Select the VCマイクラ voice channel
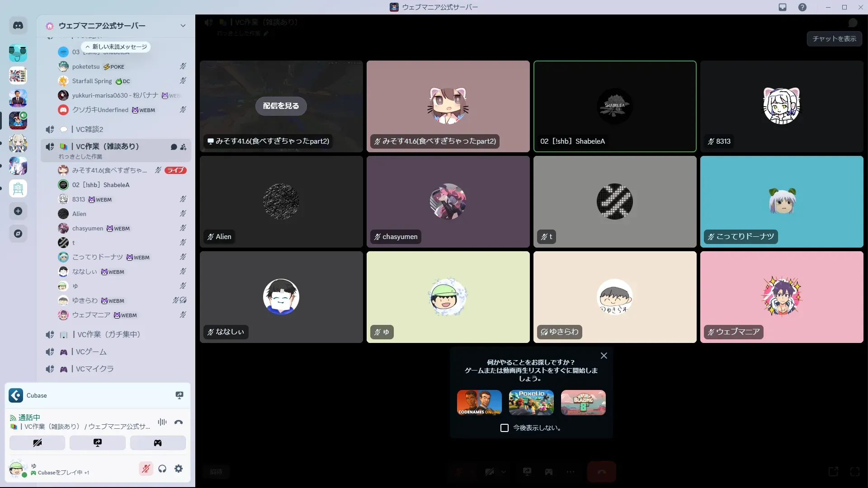Screen dimensions: 868x488 pyautogui.click(x=94, y=369)
